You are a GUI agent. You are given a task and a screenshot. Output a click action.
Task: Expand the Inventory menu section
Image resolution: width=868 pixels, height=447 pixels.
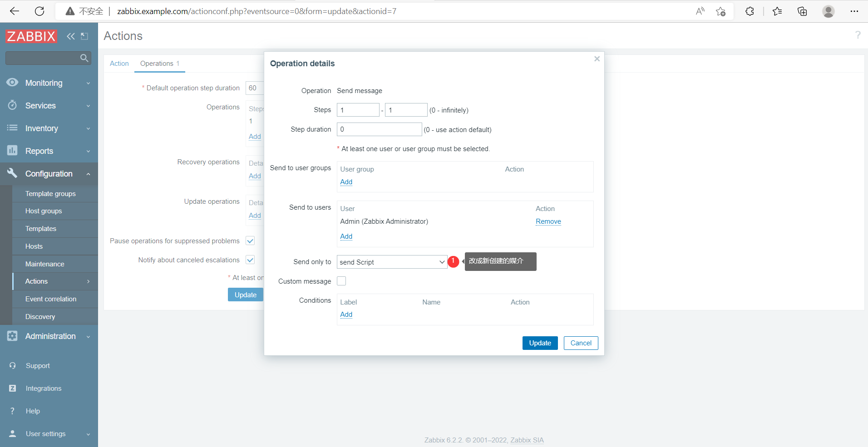88,128
